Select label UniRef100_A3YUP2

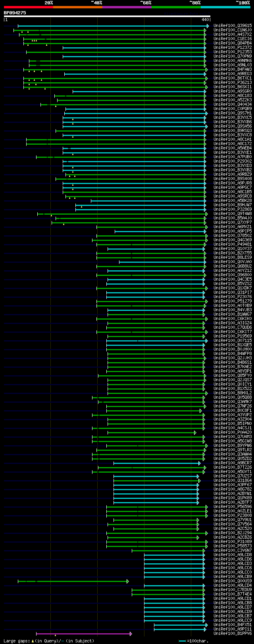[x=233, y=415]
